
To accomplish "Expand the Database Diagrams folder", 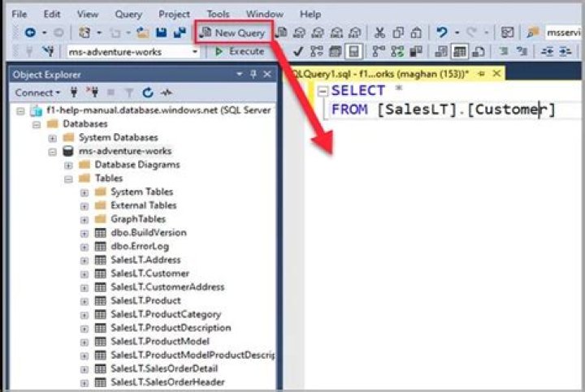I will point(68,166).
